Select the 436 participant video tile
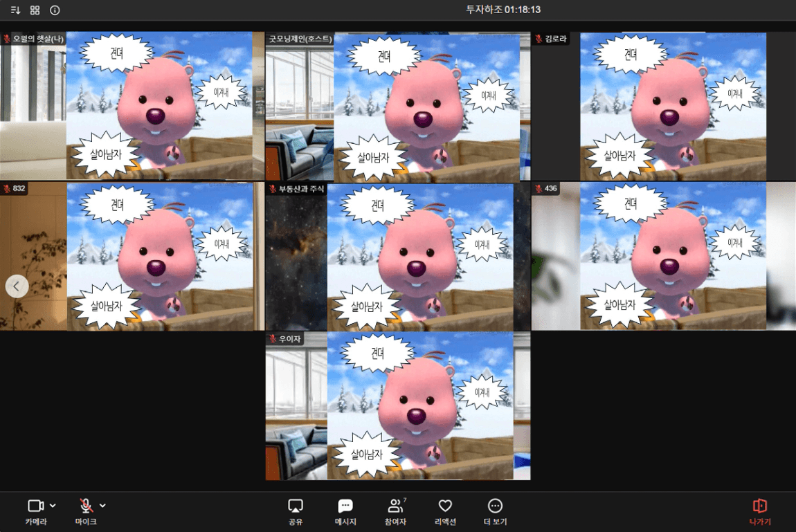 tap(663, 257)
